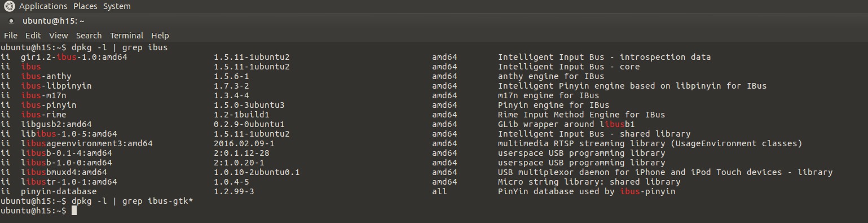This screenshot has height=223, width=868.
Task: Click version 2016.02.09-1 text
Action: click(x=244, y=143)
